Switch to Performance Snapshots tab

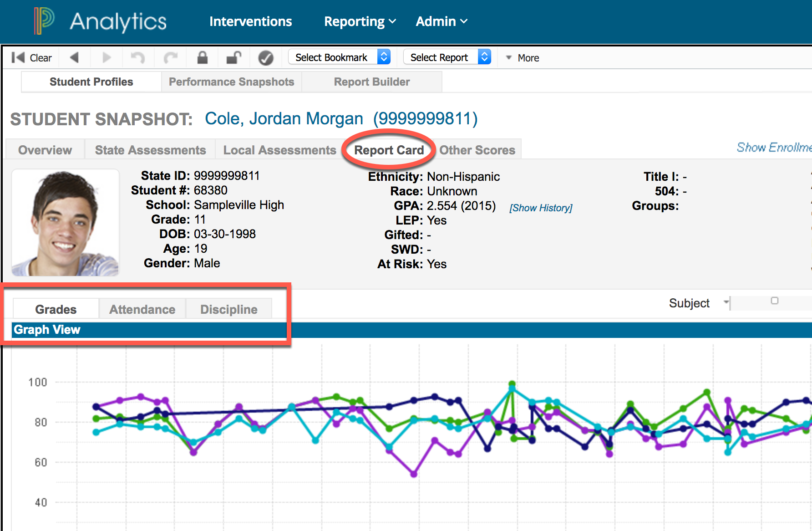coord(231,82)
